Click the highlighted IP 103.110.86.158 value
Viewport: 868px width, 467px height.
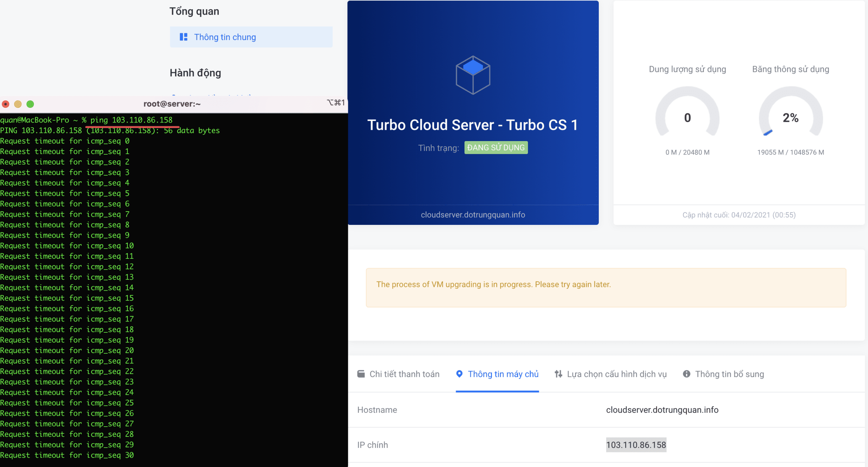(636, 445)
